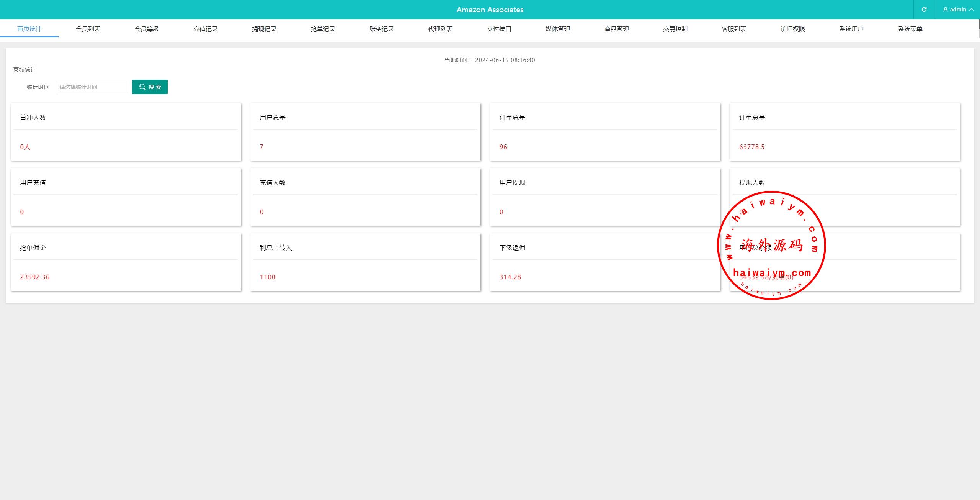Select the 系统用户 tab

pyautogui.click(x=851, y=29)
